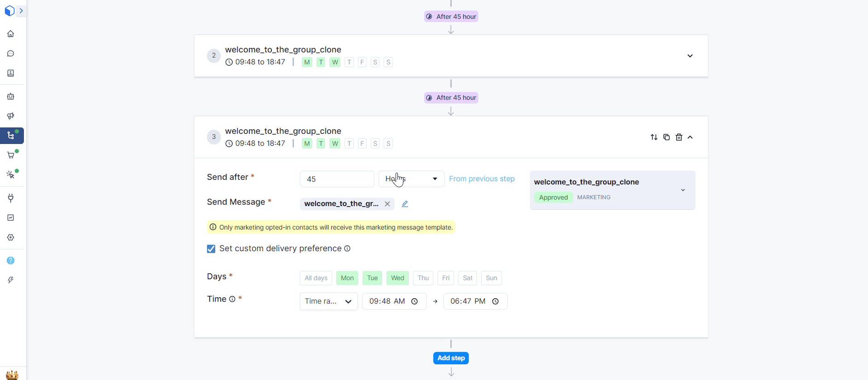Click the reorder arrows icon on step 3
Viewport: 868px width, 380px height.
[x=654, y=137]
